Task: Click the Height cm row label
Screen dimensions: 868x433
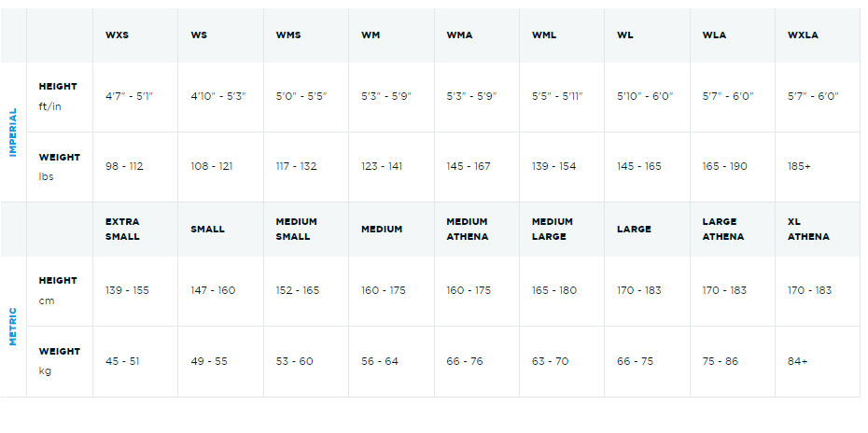Action: point(58,289)
